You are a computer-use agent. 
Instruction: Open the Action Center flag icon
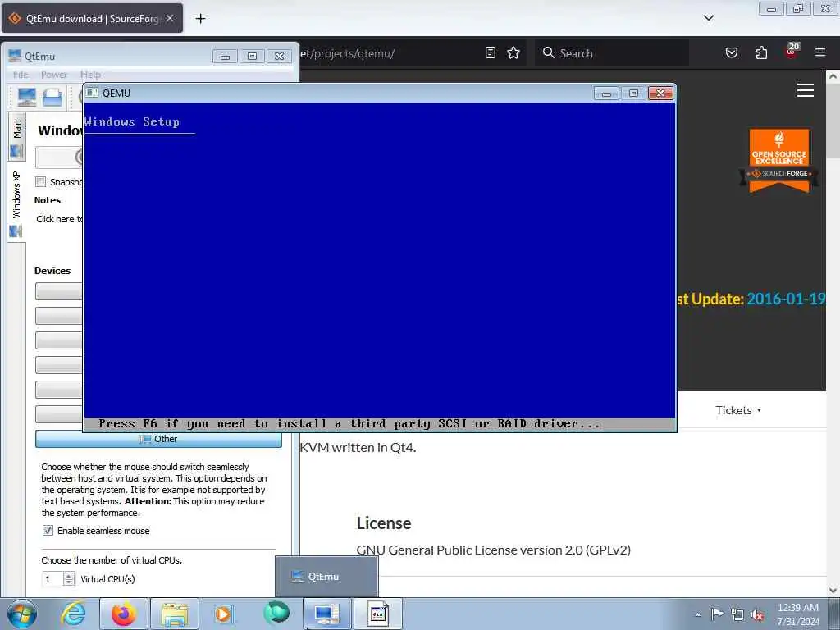click(717, 614)
